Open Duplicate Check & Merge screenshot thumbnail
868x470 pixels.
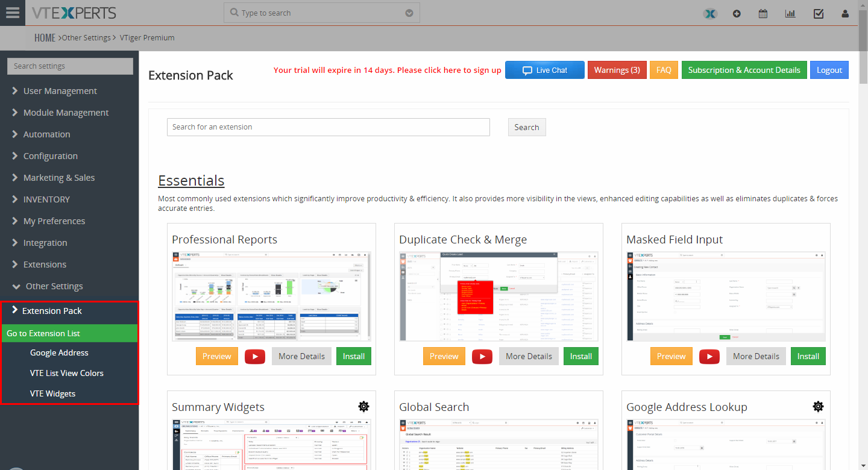click(498, 296)
